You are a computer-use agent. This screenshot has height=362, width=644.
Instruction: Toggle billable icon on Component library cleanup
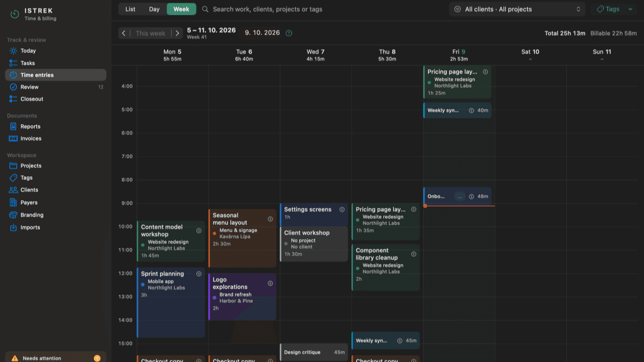[x=413, y=254]
